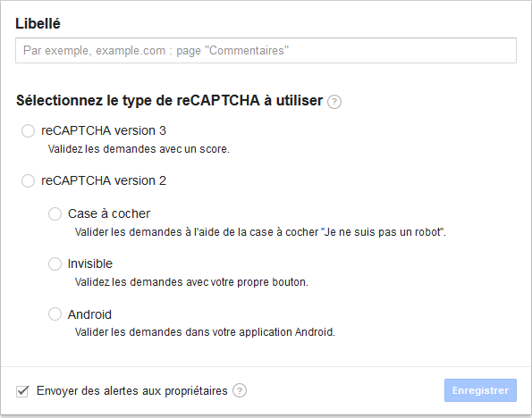Click the "Android" option label text

[x=89, y=314]
